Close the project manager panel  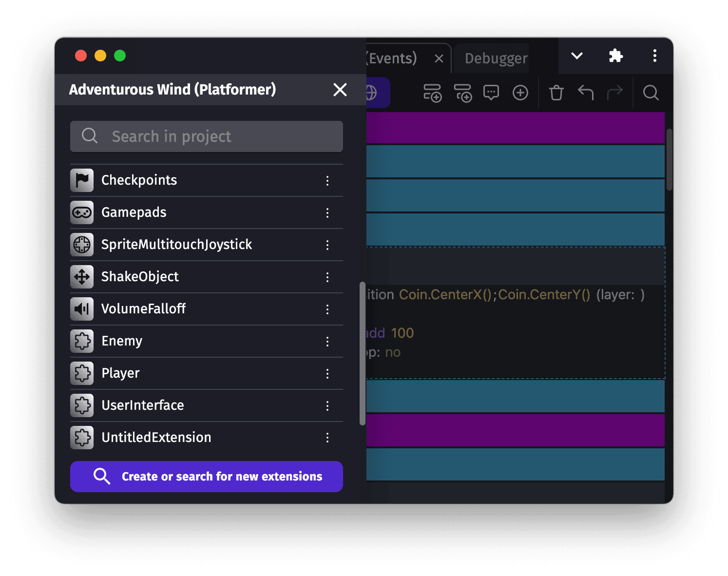pyautogui.click(x=340, y=90)
